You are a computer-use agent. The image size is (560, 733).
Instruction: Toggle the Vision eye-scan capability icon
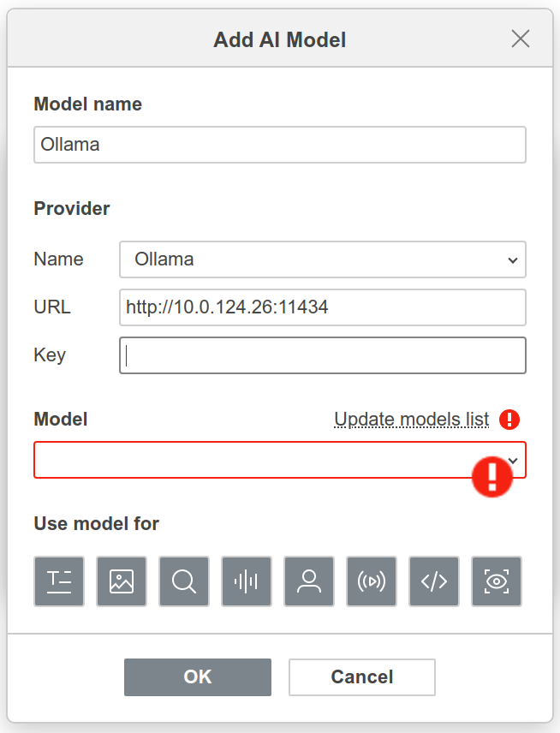point(497,581)
